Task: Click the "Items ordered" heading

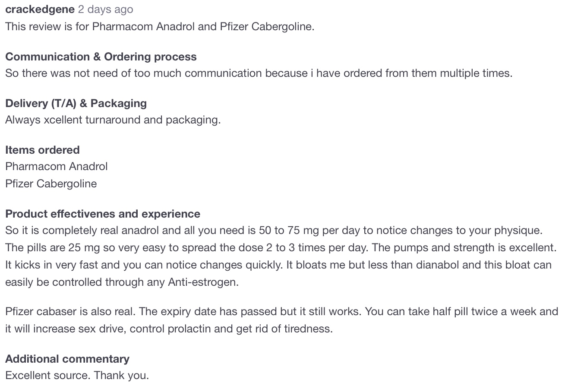Action: [x=42, y=150]
